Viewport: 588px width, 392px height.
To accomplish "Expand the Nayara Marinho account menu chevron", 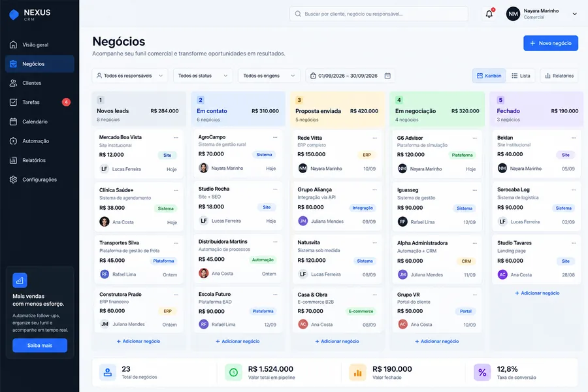I will coord(574,14).
